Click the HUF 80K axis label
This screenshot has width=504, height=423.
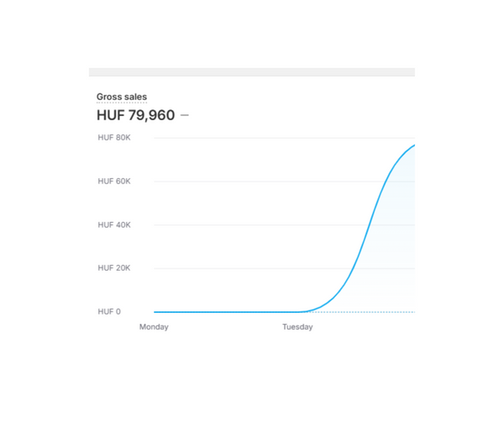click(x=114, y=138)
